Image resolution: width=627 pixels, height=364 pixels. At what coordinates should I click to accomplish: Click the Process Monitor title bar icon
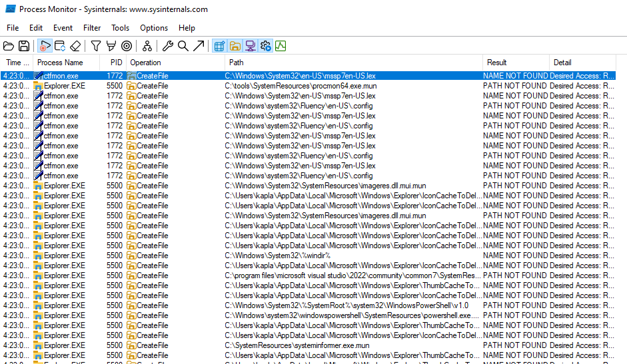[x=11, y=9]
